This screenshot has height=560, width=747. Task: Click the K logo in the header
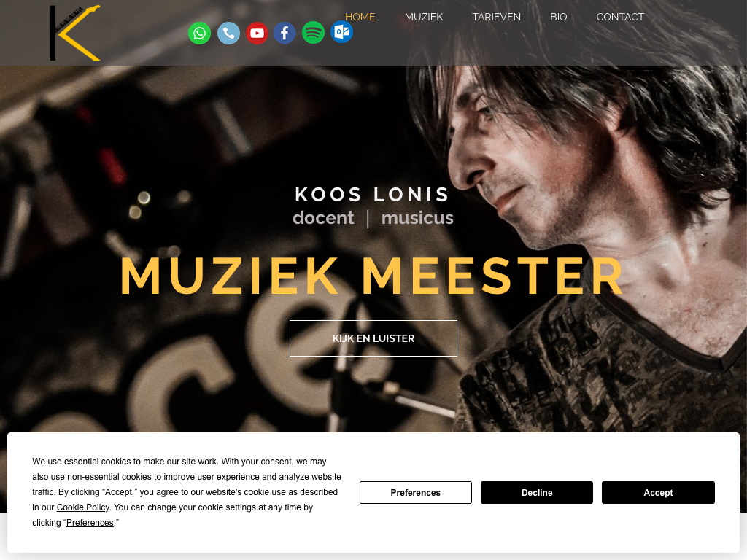pos(75,33)
